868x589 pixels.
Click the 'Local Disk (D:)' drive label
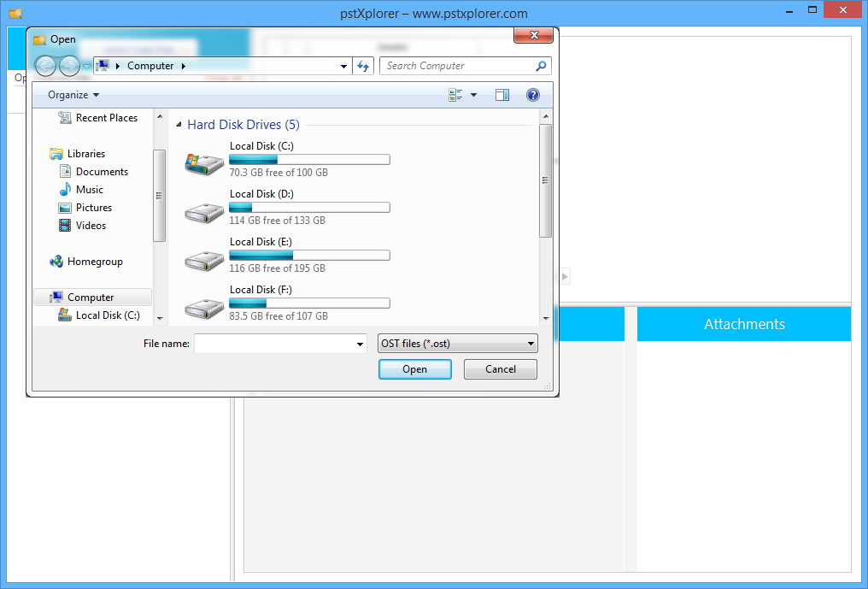[x=261, y=194]
